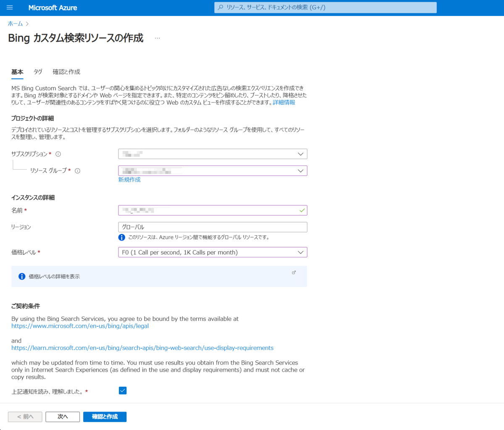Open the 価格レベル F0 dropdown
Screen dimensions: 504x430
[x=213, y=252]
